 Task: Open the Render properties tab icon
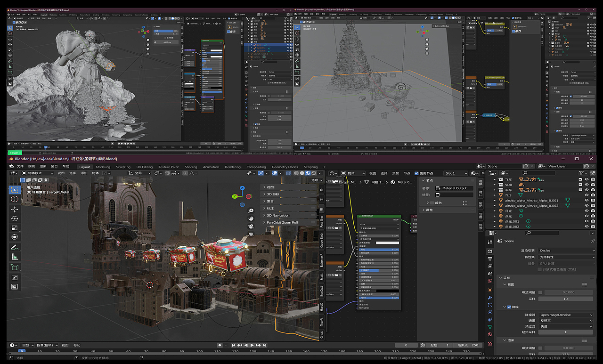[490, 251]
